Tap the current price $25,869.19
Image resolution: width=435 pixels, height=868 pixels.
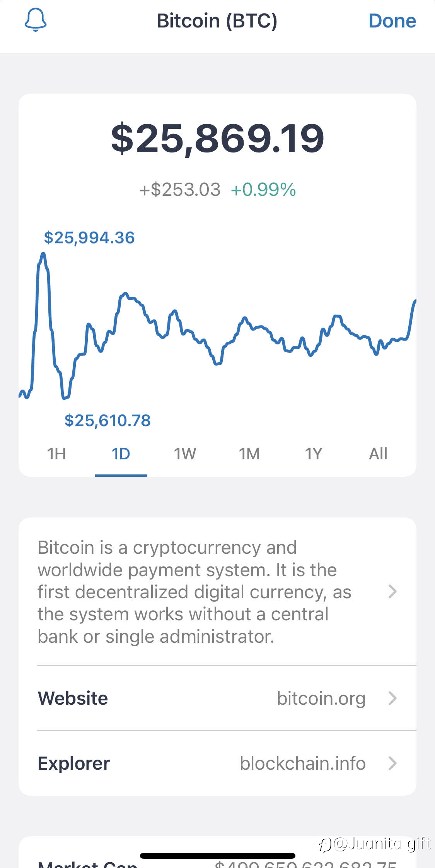tap(218, 138)
